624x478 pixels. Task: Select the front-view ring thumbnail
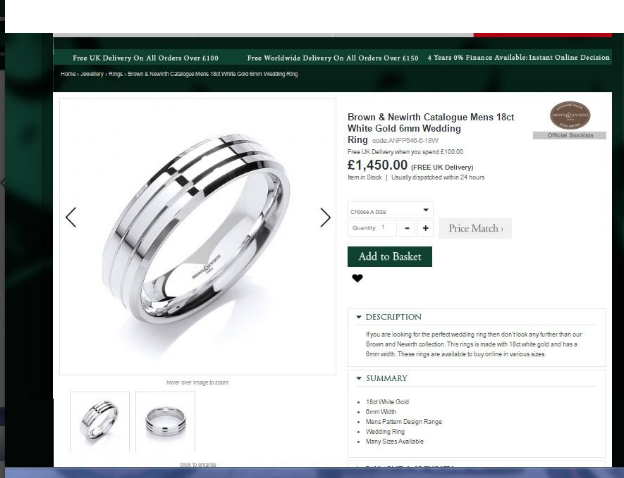[x=165, y=421]
